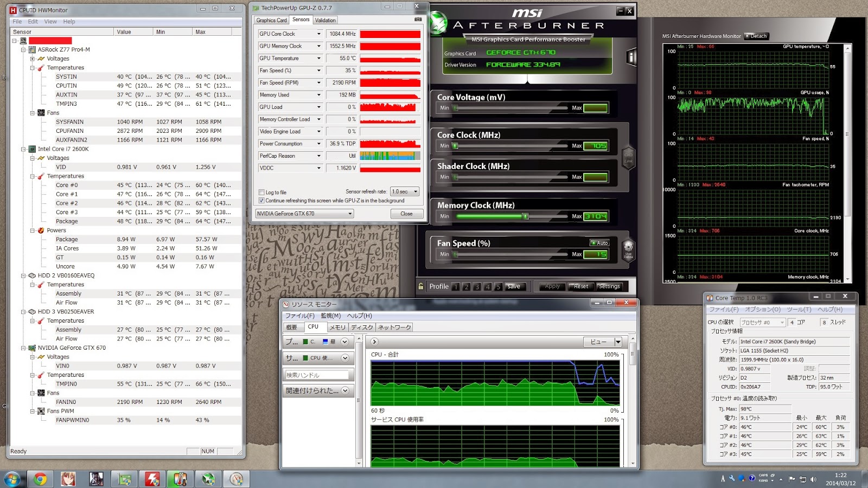This screenshot has height=488, width=868.
Task: Switch to GPU-Z Validation tab
Action: tap(325, 20)
